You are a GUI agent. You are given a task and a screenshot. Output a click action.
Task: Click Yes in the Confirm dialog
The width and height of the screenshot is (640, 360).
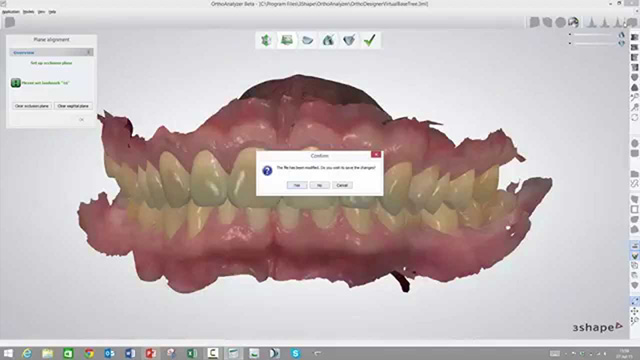tap(297, 185)
